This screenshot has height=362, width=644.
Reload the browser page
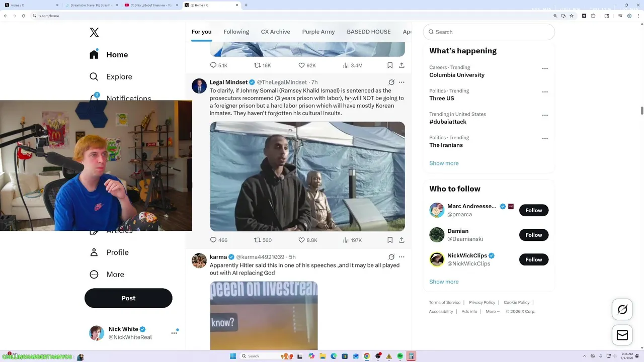(x=23, y=16)
